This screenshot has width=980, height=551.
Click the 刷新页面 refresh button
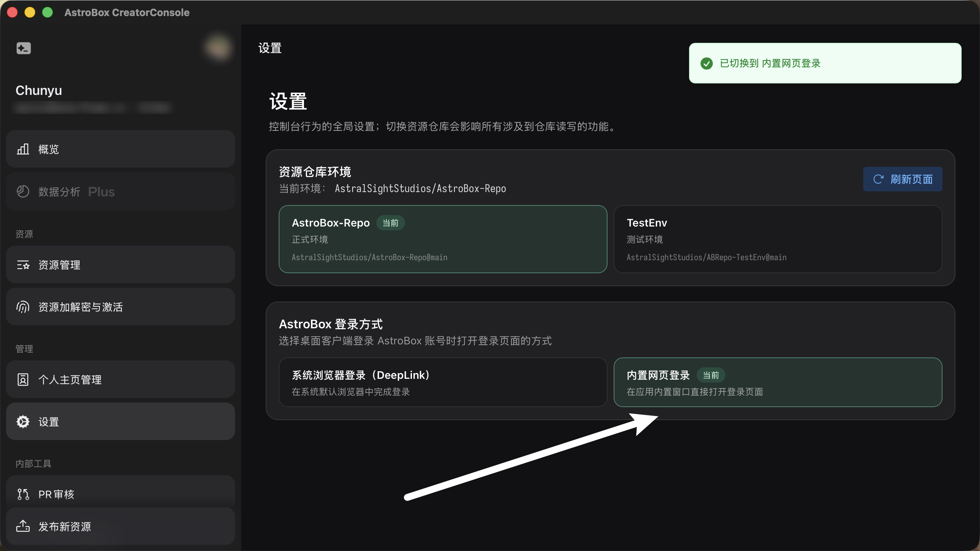[x=903, y=179]
